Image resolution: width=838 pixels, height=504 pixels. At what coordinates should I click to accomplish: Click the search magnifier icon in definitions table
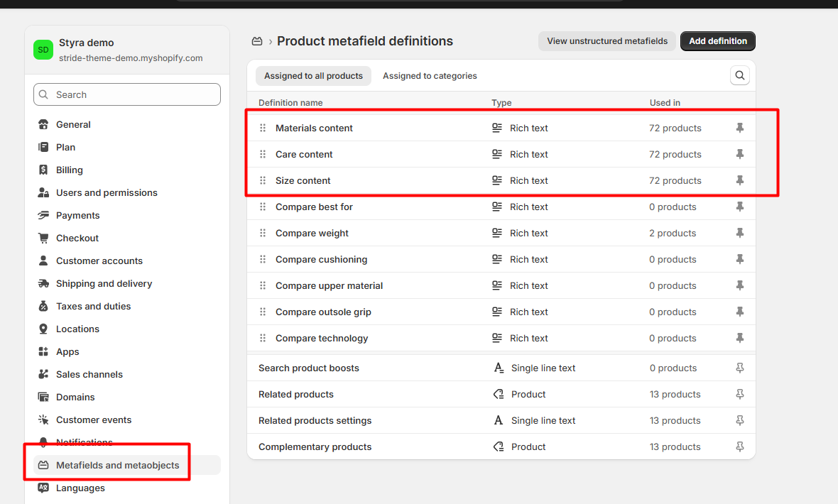pyautogui.click(x=740, y=75)
